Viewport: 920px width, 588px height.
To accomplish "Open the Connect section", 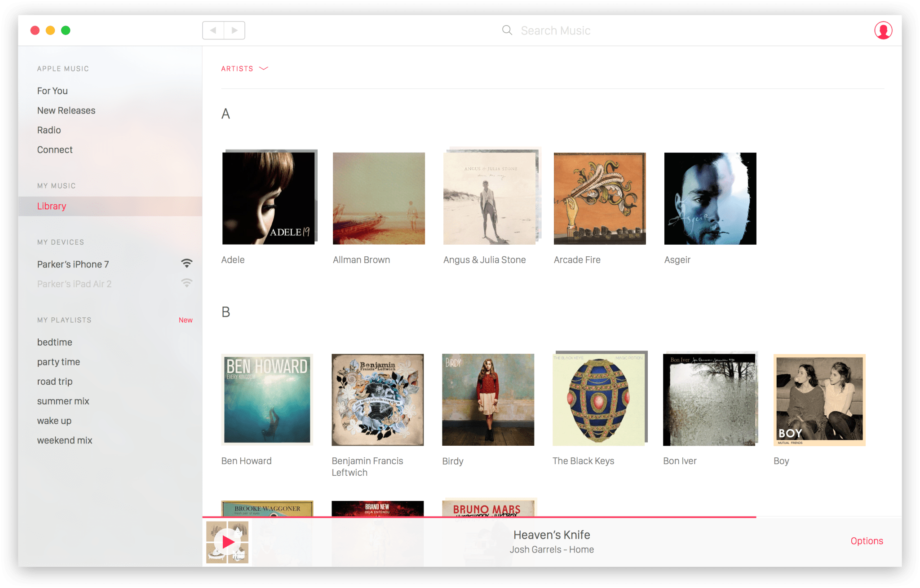I will pos(55,150).
